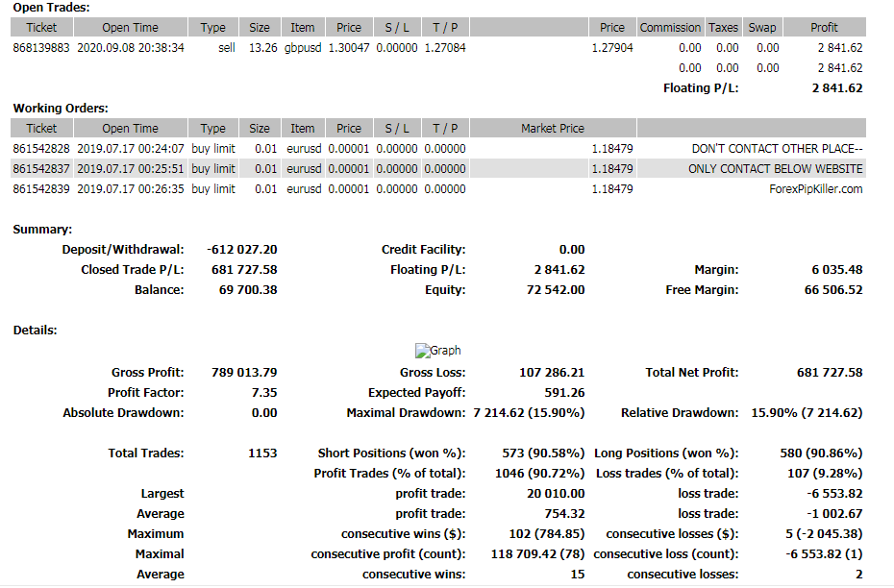
Task: Click the Profit column header
Action: pos(824,28)
